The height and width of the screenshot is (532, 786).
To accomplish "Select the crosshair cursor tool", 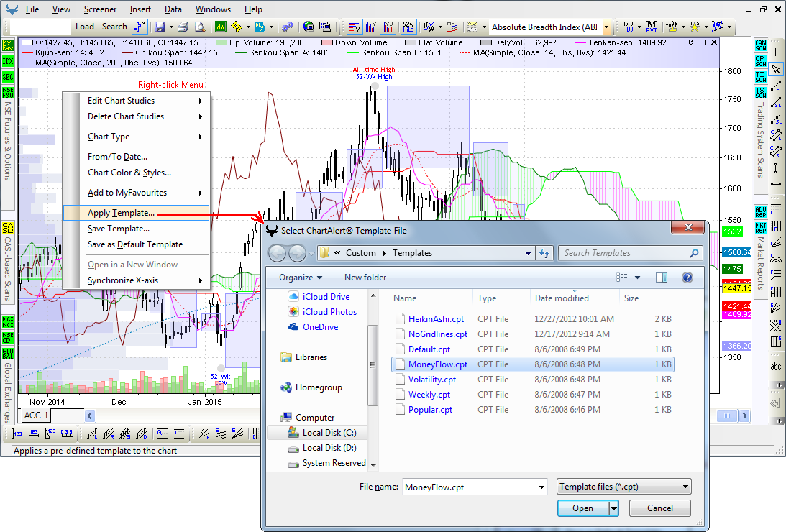I will pyautogui.click(x=776, y=52).
